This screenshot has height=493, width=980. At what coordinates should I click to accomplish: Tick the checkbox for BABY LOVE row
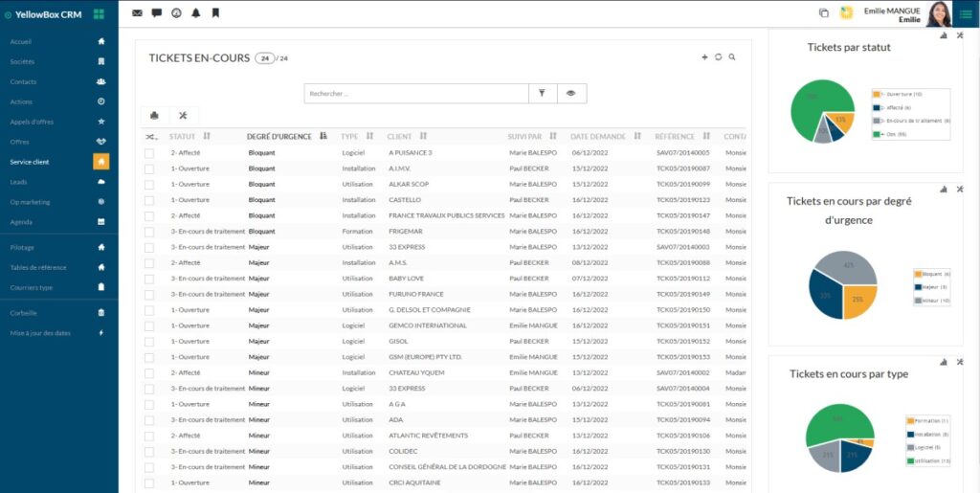148,279
